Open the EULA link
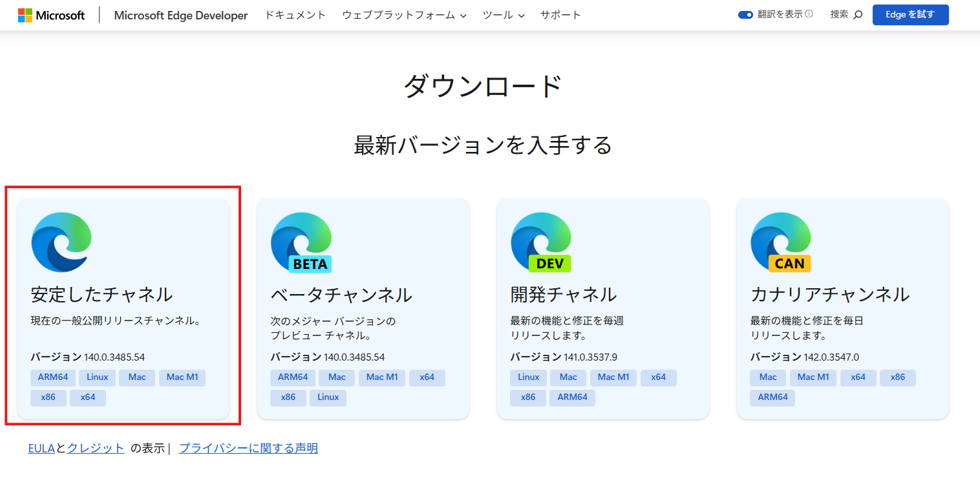 coord(41,449)
